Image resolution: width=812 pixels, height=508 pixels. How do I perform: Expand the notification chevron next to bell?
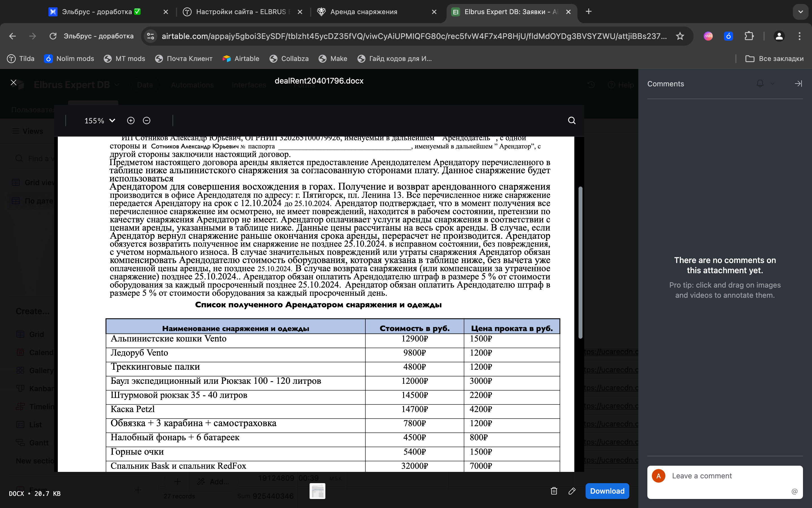[773, 84]
